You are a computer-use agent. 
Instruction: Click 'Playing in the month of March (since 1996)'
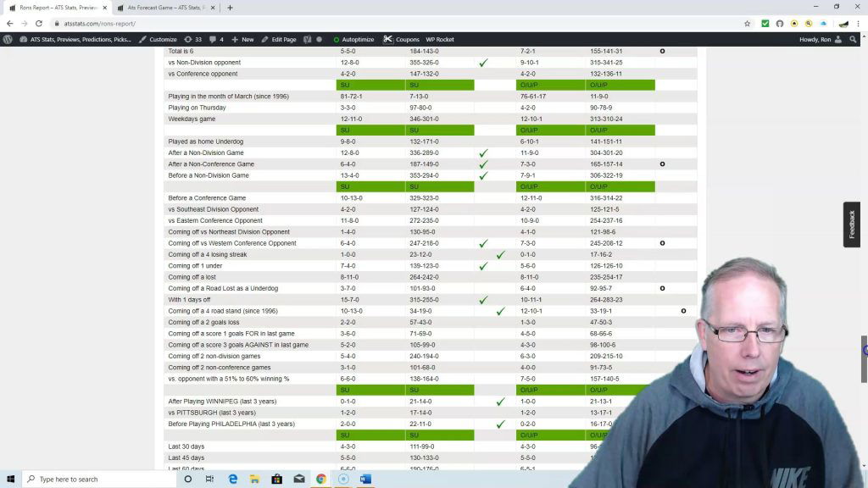click(x=228, y=97)
